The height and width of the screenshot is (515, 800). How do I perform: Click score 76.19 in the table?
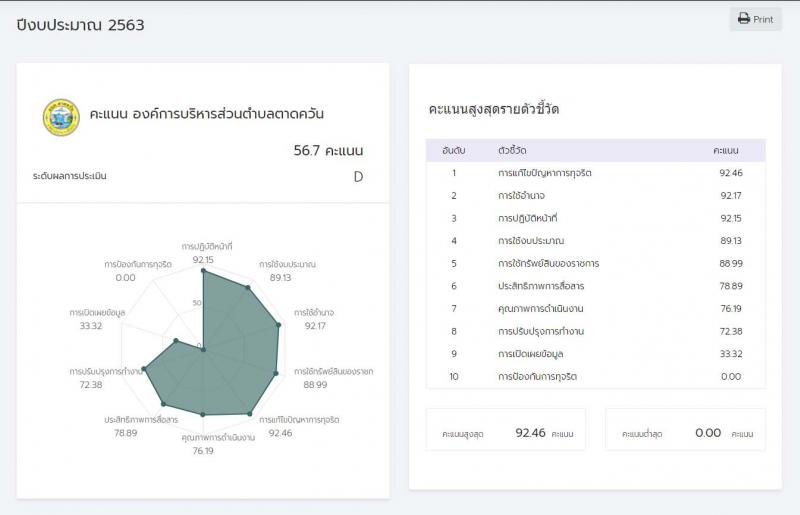[731, 308]
